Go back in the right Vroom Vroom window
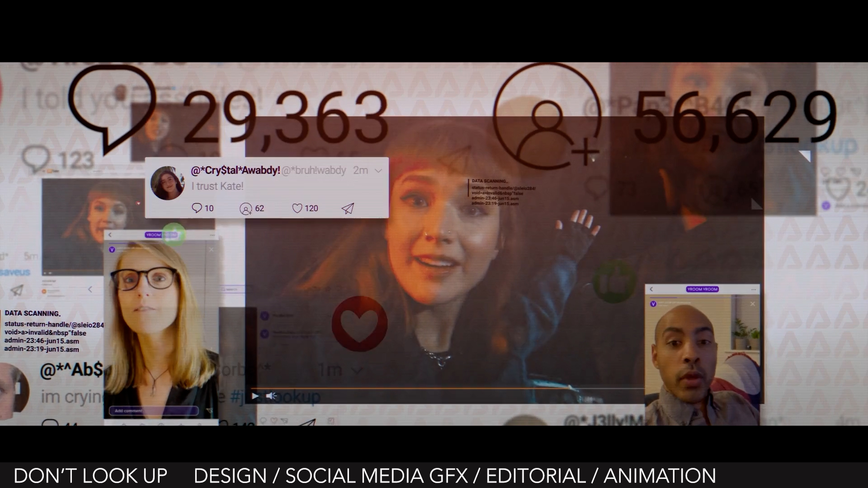The height and width of the screenshot is (488, 868). [x=651, y=289]
